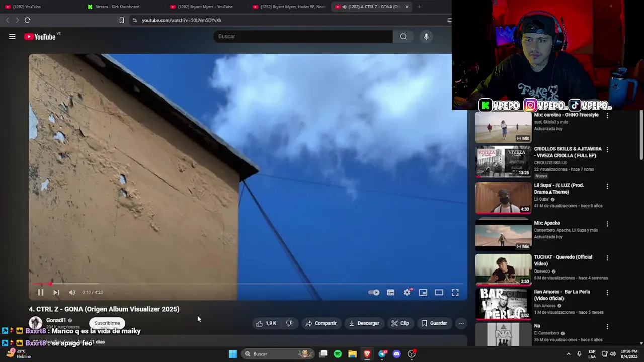Dislike the video with thumbs down
The image size is (644, 362).
click(x=289, y=323)
